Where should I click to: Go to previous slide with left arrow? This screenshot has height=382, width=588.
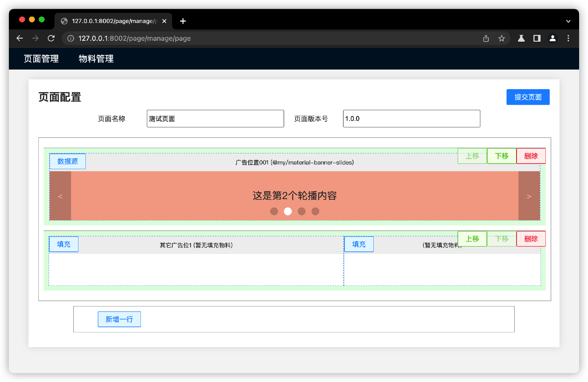coord(60,196)
